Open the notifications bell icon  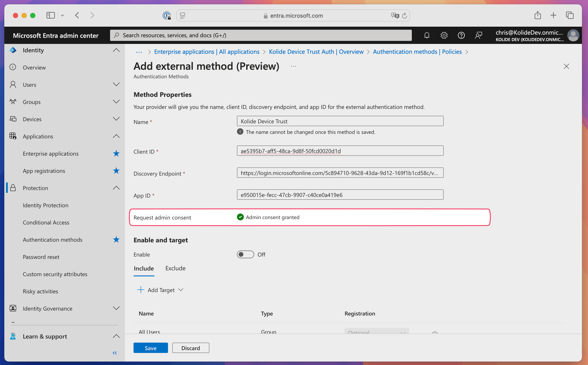coord(427,36)
